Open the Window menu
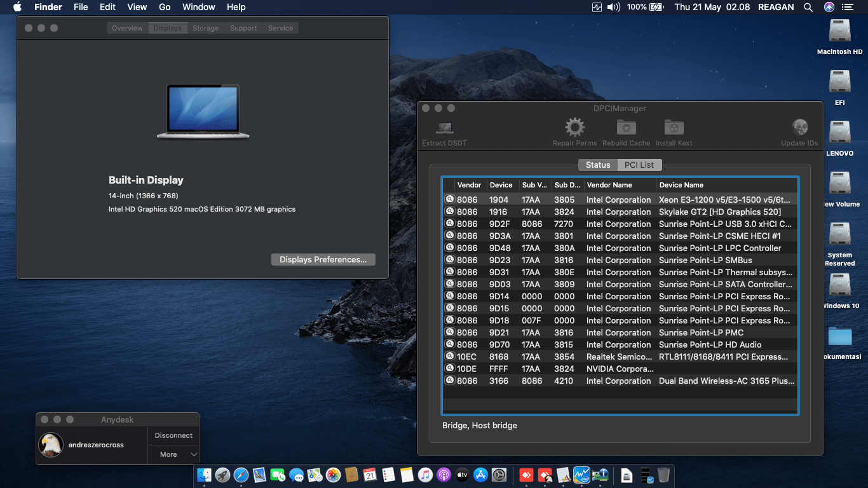 coord(199,7)
